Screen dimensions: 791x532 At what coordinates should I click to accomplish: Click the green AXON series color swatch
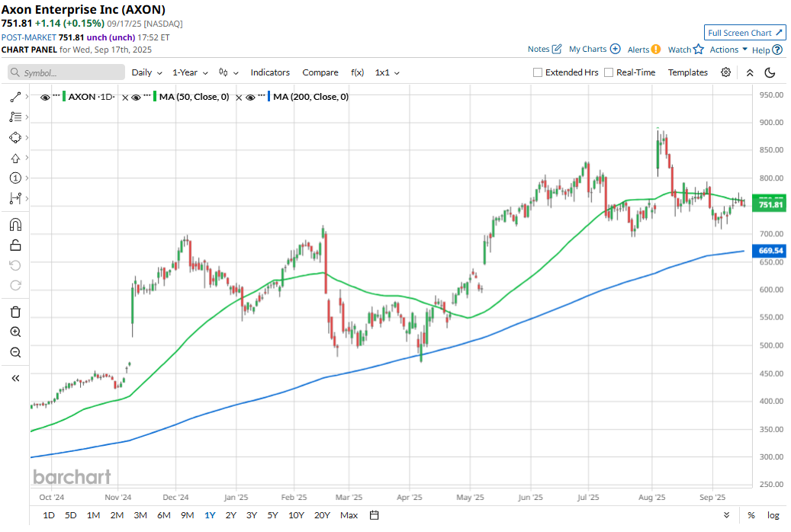pyautogui.click(x=64, y=96)
